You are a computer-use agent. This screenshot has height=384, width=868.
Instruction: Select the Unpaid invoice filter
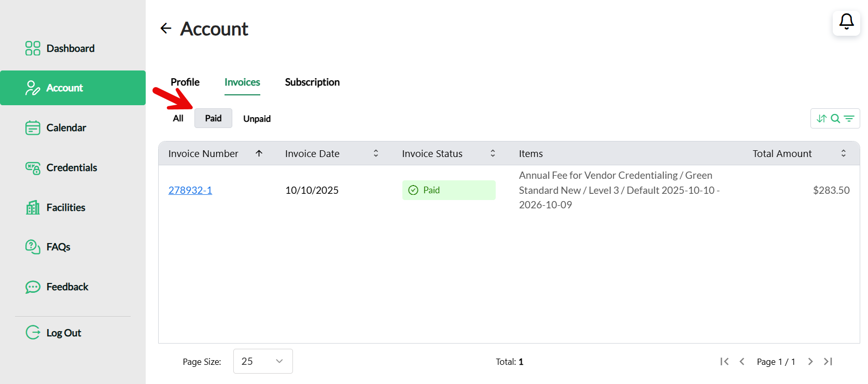(x=257, y=119)
